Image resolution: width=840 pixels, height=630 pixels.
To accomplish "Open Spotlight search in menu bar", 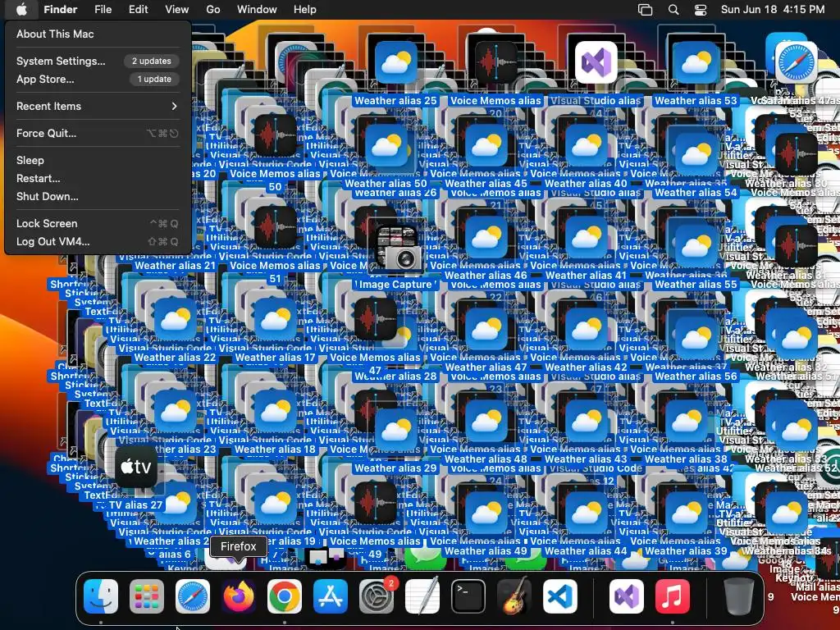I will (673, 10).
